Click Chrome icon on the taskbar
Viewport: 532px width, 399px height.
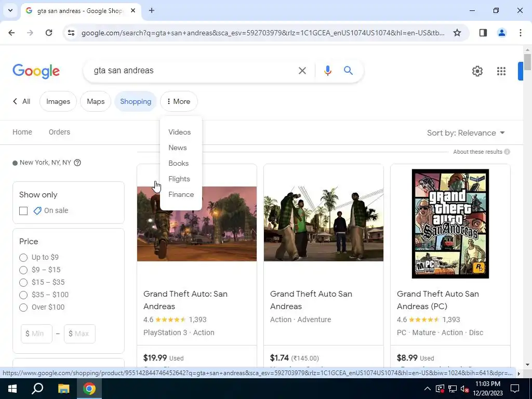pyautogui.click(x=89, y=389)
